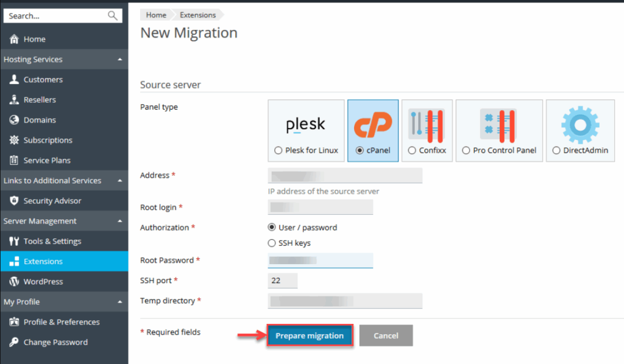Navigate to Home via breadcrumb
The image size is (624, 364).
[x=155, y=15]
